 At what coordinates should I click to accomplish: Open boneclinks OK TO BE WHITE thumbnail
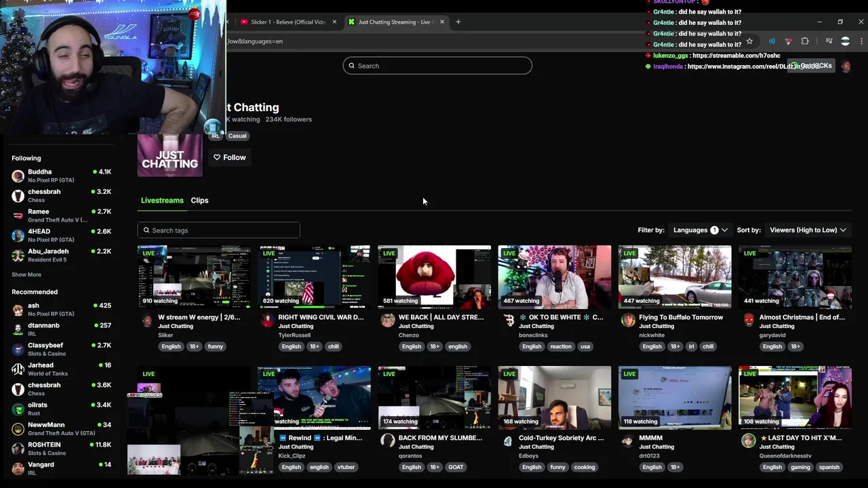click(x=555, y=277)
